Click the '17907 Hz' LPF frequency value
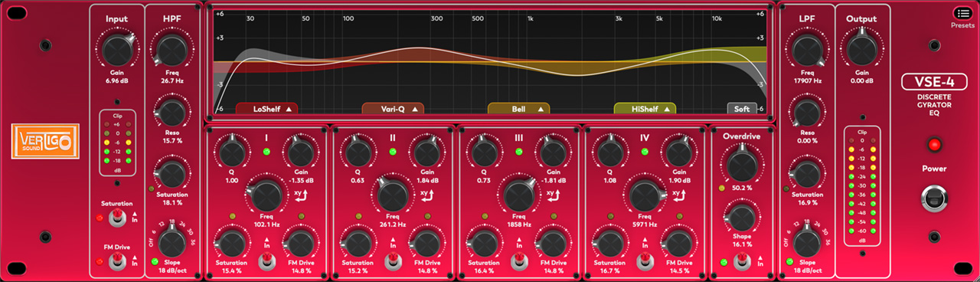Viewport: 980px width, 282px height. click(x=807, y=80)
